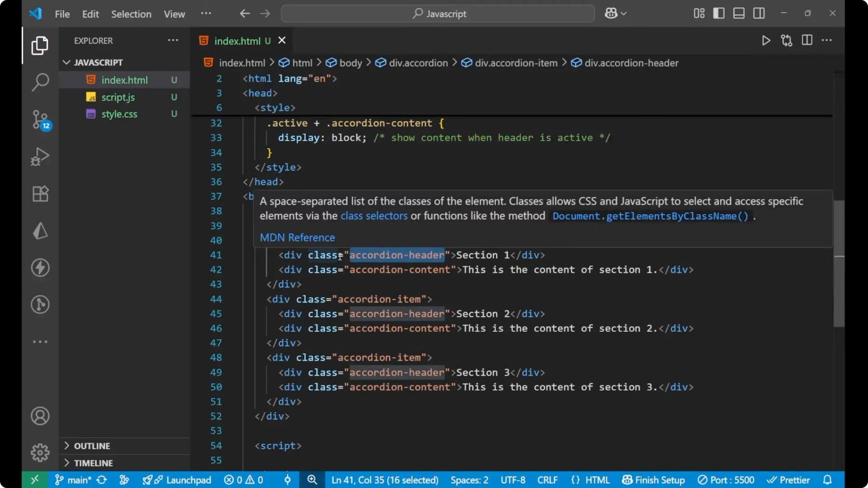Select the index.html editor tab

(240, 40)
